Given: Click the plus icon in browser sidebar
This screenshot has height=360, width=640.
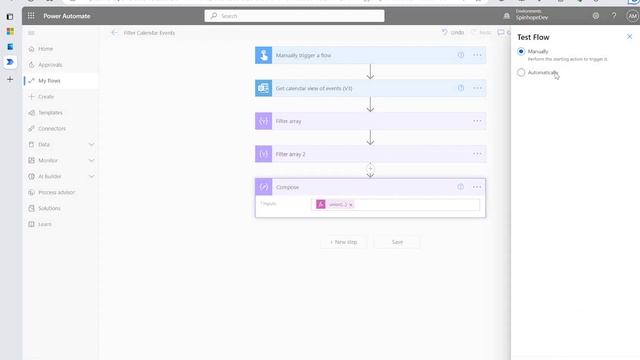Looking at the screenshot, I should (x=10, y=79).
